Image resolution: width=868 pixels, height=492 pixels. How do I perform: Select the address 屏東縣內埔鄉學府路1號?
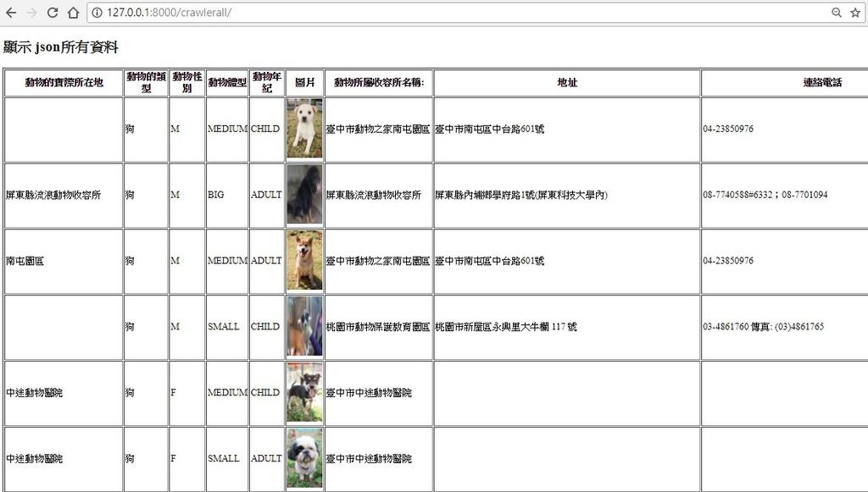coord(521,195)
